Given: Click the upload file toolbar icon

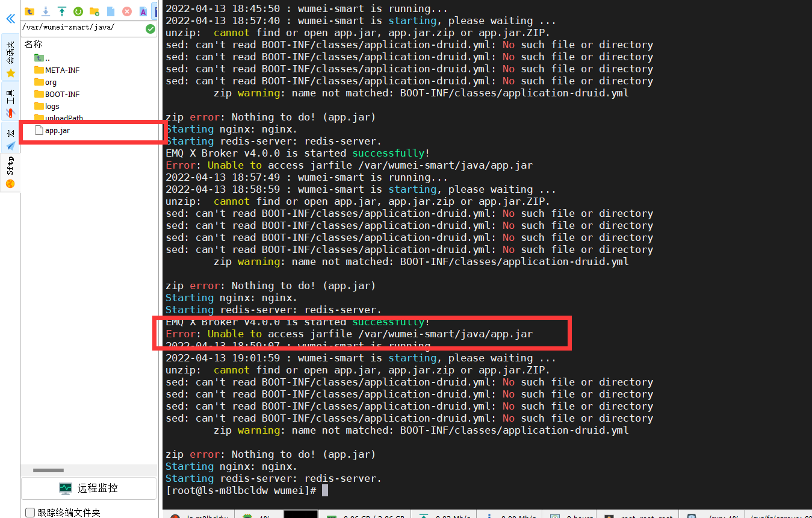Looking at the screenshot, I should [62, 11].
